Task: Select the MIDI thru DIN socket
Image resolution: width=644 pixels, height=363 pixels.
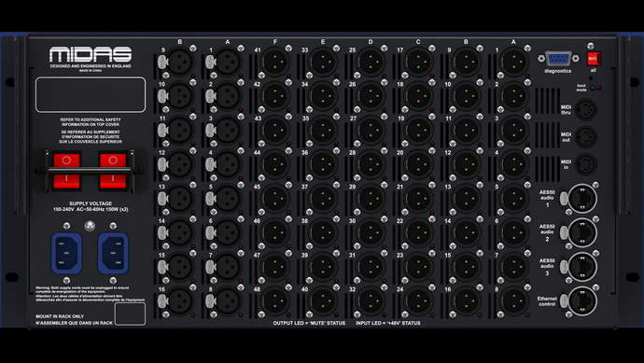Action: 585,110
